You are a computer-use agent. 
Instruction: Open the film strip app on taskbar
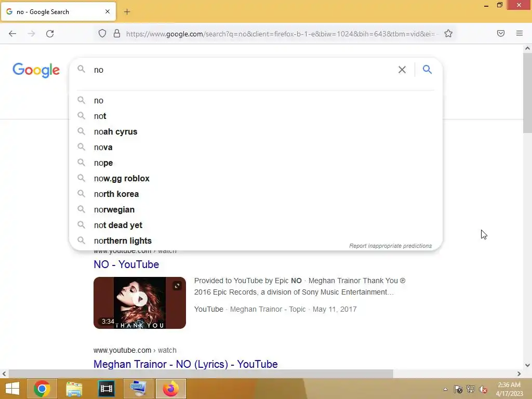coord(106,389)
